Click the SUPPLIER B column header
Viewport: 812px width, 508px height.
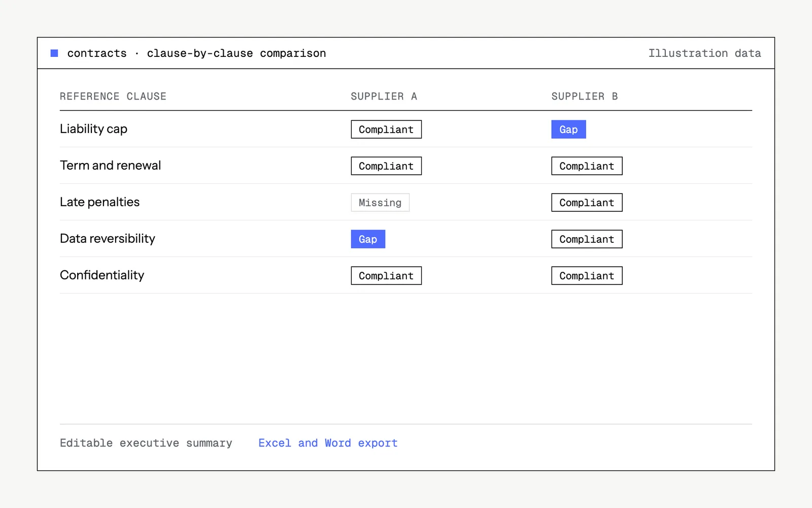tap(585, 97)
